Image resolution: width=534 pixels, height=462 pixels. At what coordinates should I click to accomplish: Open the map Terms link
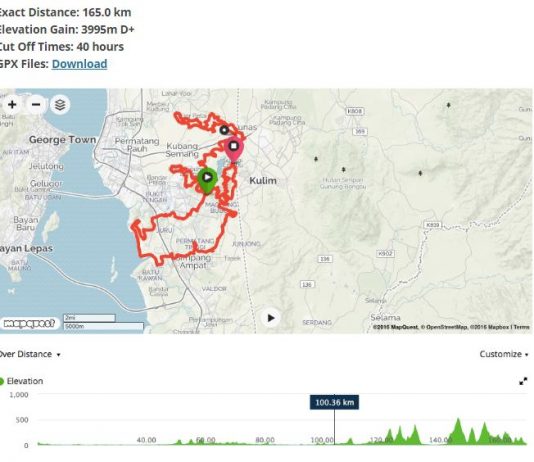coord(521,327)
